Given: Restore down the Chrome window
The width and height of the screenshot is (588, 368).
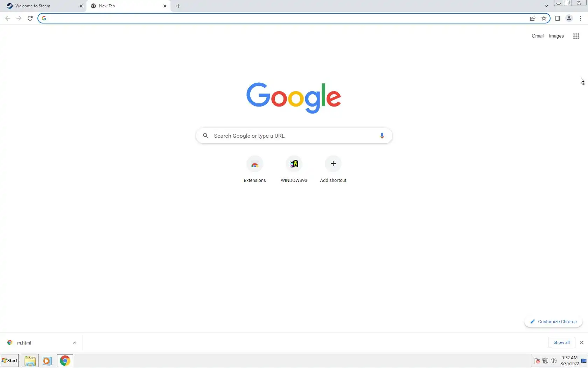Looking at the screenshot, I should point(567,3).
